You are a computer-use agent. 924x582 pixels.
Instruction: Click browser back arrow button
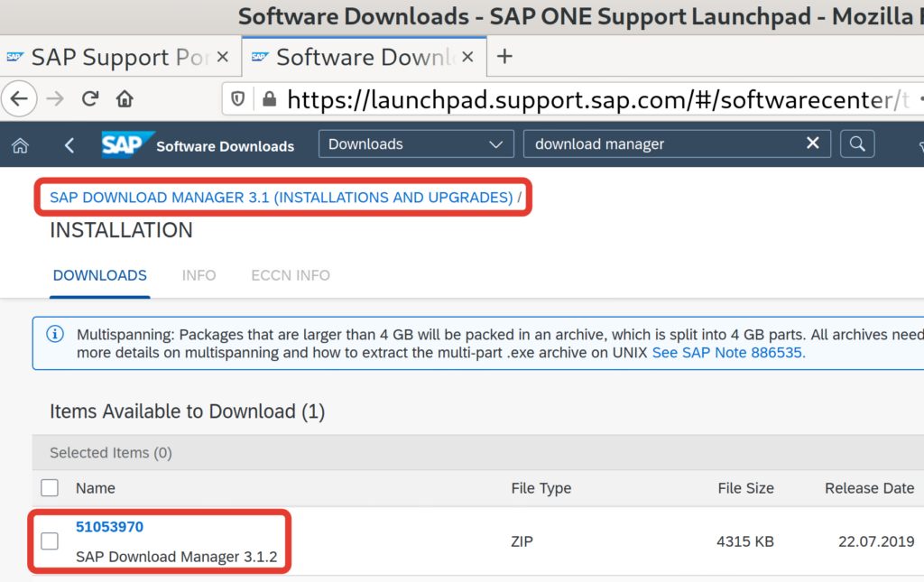(20, 98)
